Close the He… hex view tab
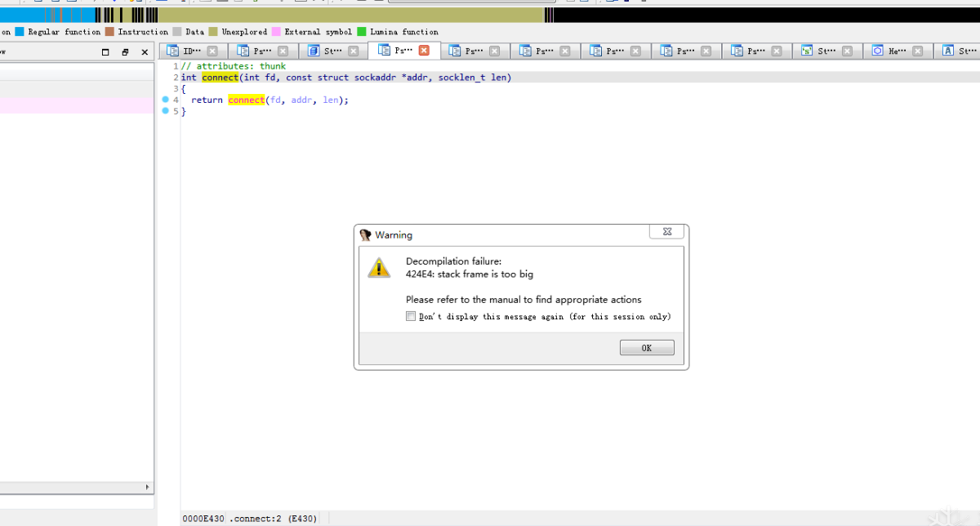The height and width of the screenshot is (526, 980). tap(917, 51)
